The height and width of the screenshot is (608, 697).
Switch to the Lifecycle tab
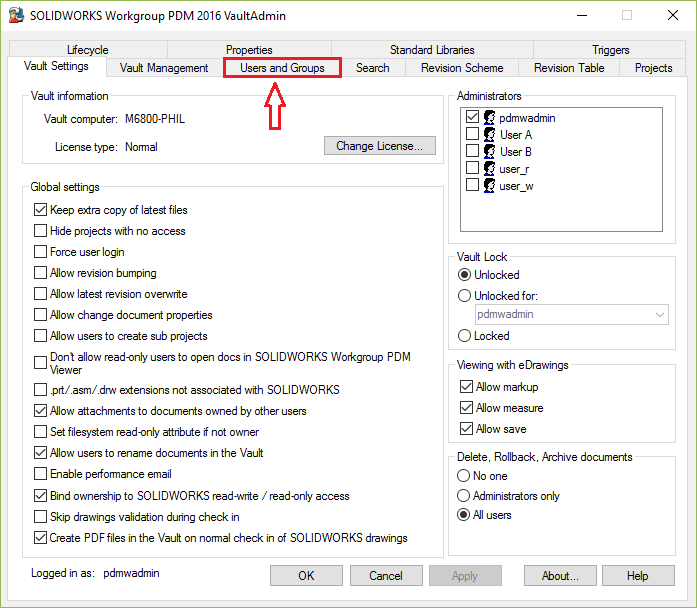pos(88,49)
